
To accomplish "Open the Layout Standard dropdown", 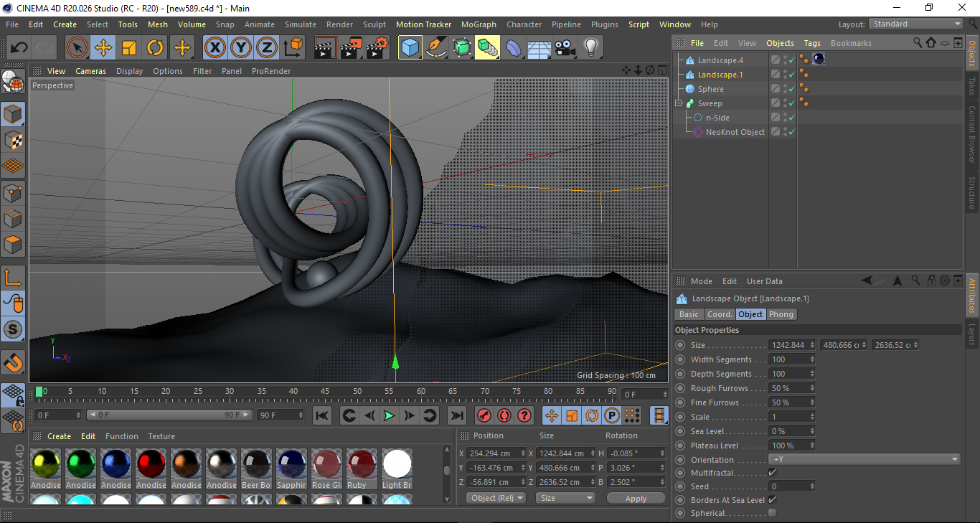I will coord(916,24).
